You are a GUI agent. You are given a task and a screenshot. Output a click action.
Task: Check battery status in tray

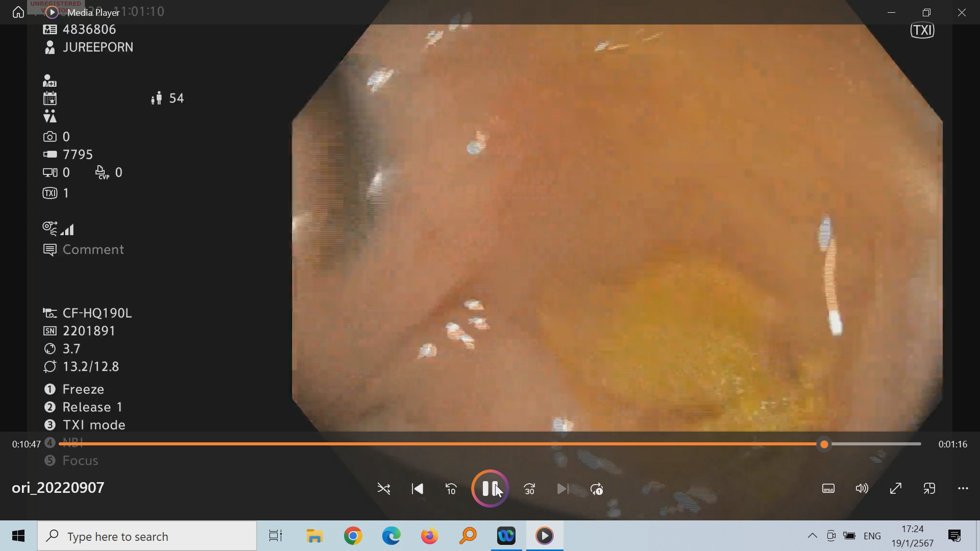coord(850,536)
